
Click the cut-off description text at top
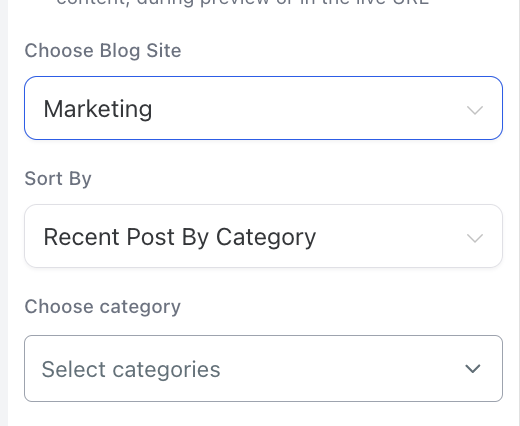click(243, 3)
